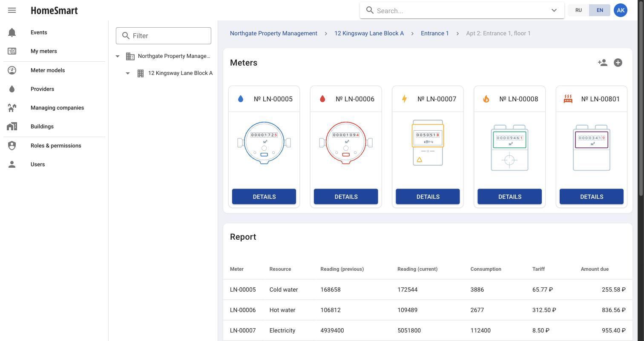Click the search magnifier icon in top bar
The height and width of the screenshot is (341, 644).
(370, 10)
